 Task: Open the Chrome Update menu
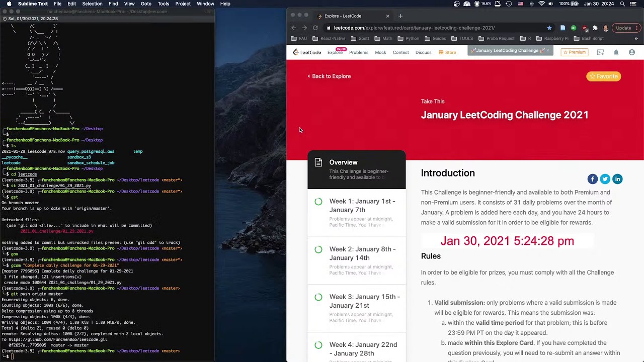[x=627, y=28]
